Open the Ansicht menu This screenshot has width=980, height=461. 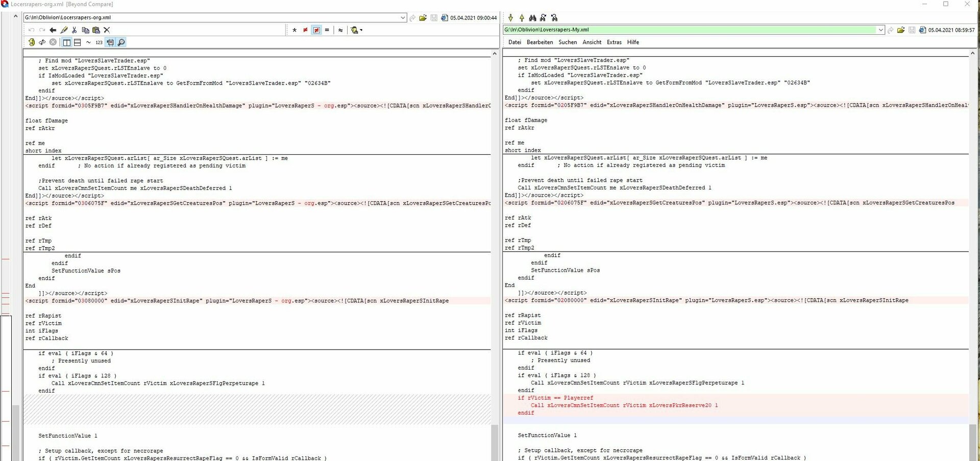[592, 42]
